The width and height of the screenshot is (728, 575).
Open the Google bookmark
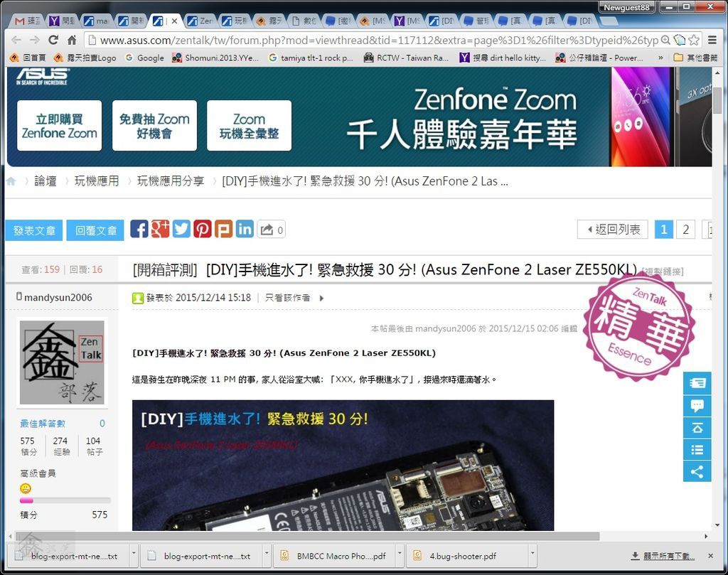click(145, 58)
